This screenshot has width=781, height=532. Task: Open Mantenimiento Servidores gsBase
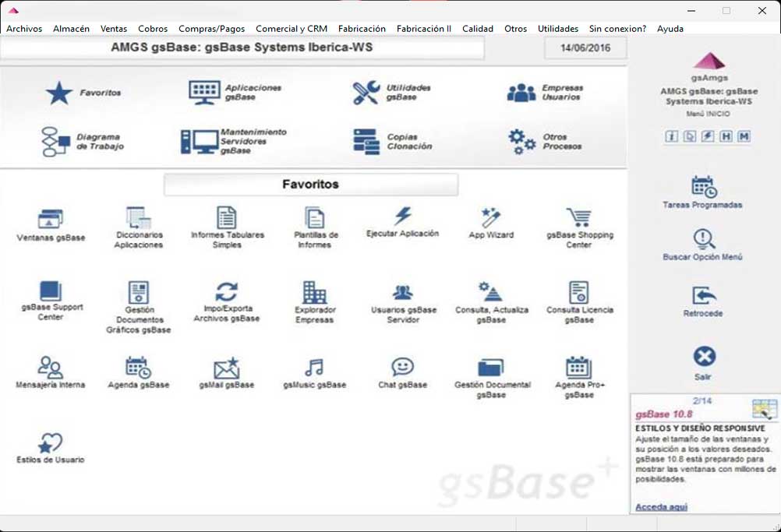(233, 141)
